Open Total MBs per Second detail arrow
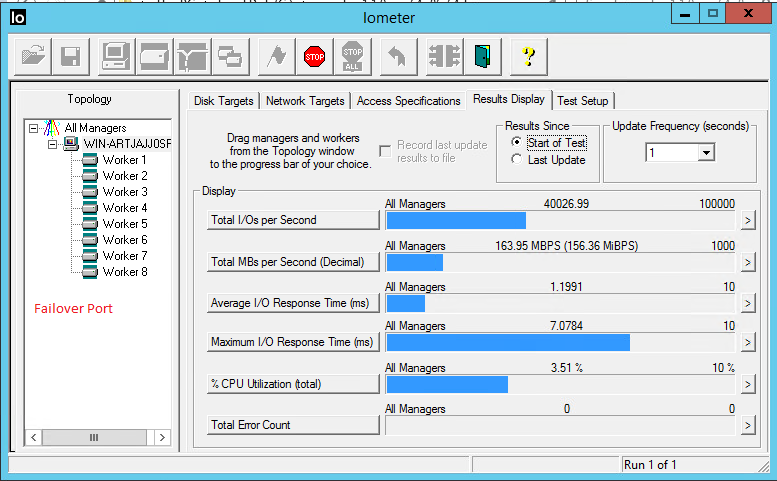777x481 pixels. pos(748,263)
